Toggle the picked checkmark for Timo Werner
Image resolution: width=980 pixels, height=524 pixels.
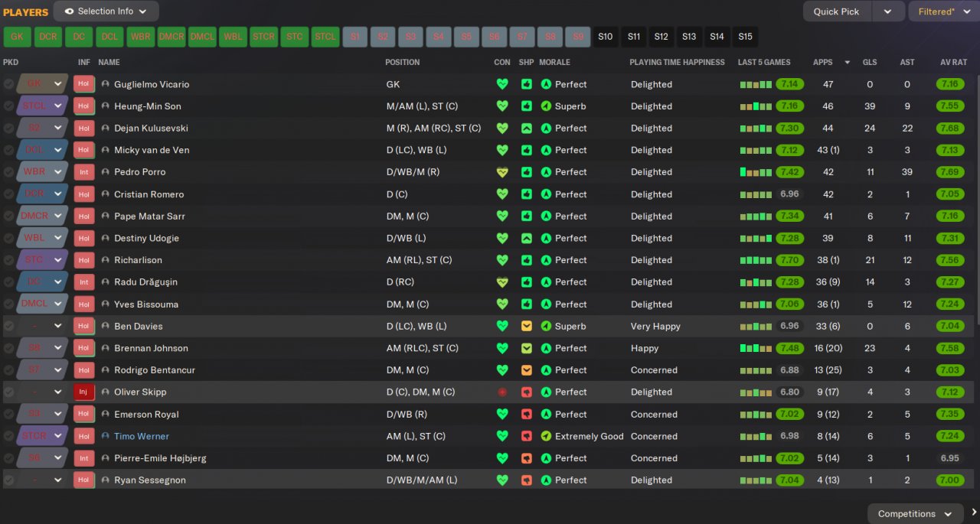click(x=8, y=437)
